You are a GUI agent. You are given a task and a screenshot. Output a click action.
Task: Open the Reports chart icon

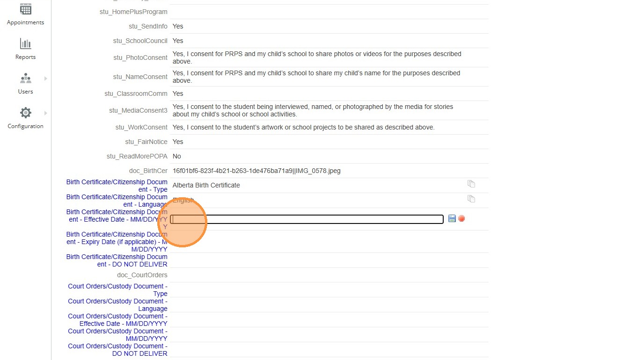click(26, 44)
